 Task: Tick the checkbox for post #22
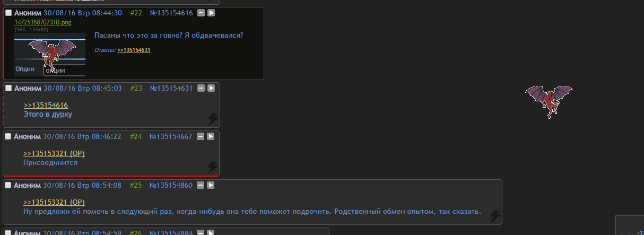click(x=8, y=13)
